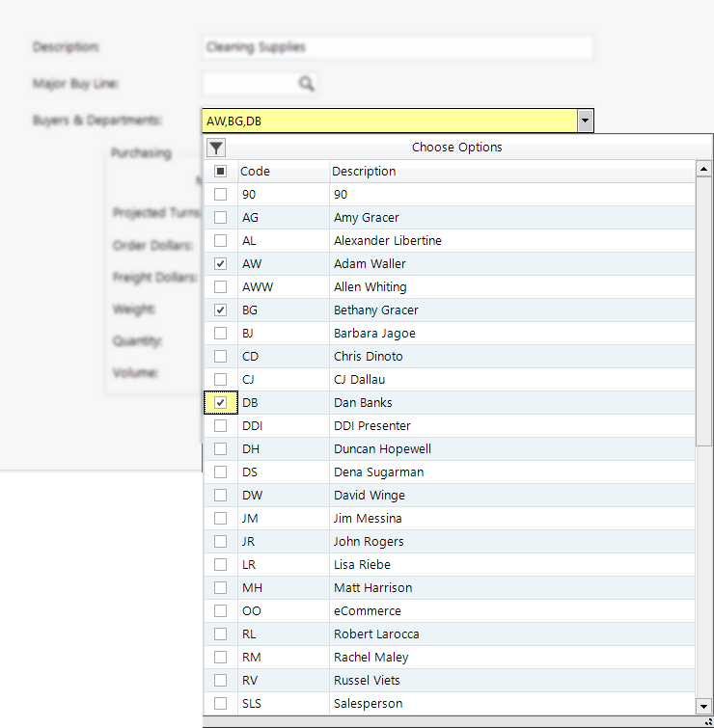The width and height of the screenshot is (714, 728).
Task: Sort by the Code column header
Action: point(282,172)
